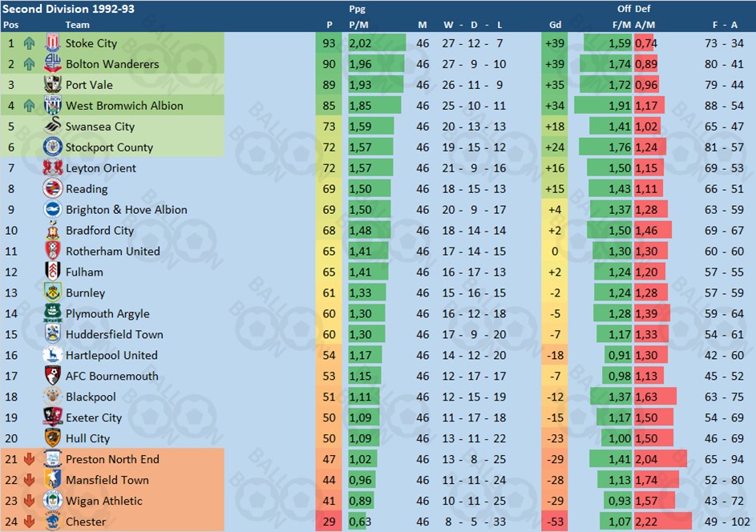Click Bolton Wanderers' green promotion arrow

coord(30,64)
